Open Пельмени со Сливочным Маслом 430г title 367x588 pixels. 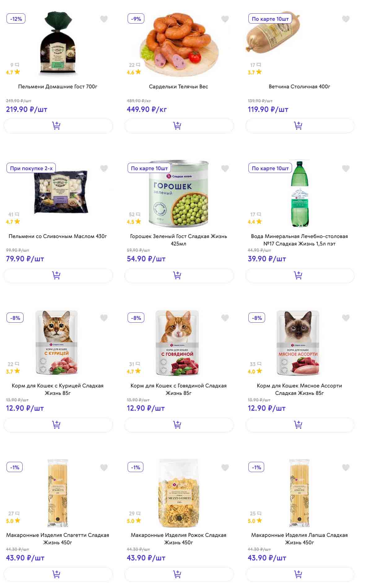pyautogui.click(x=58, y=236)
